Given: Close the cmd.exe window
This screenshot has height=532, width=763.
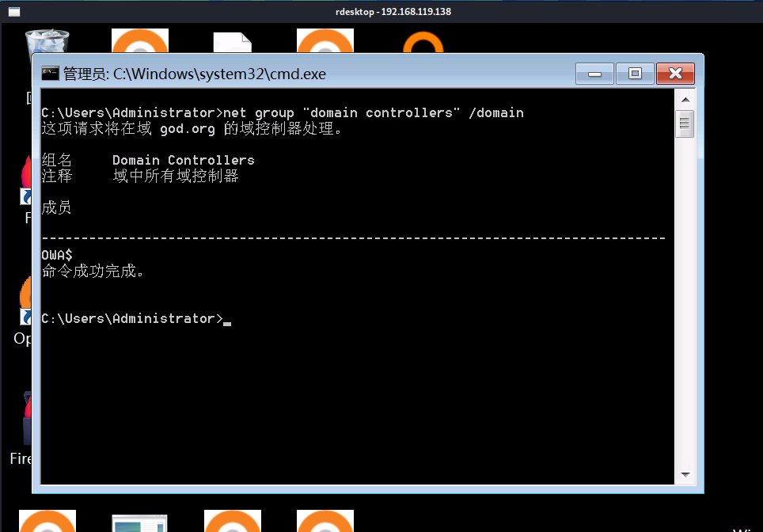Looking at the screenshot, I should (675, 74).
